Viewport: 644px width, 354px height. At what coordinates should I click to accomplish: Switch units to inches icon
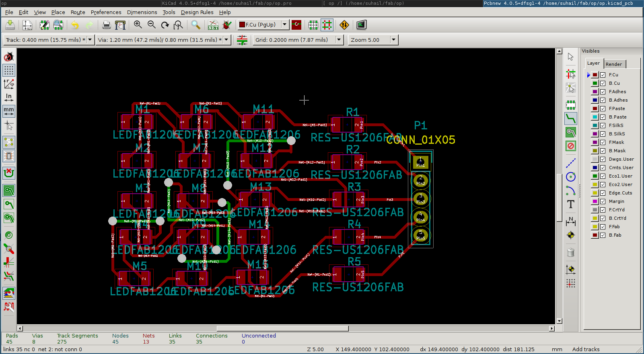(9, 97)
